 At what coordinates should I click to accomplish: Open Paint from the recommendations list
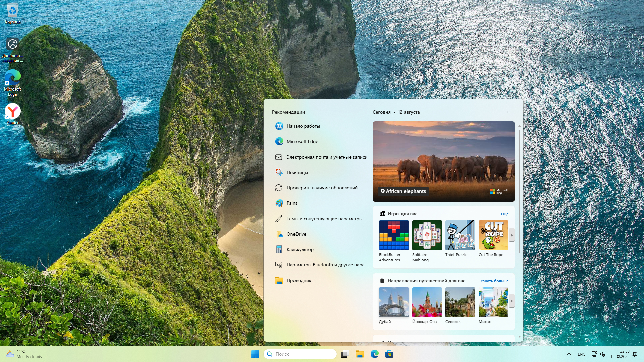(x=291, y=203)
